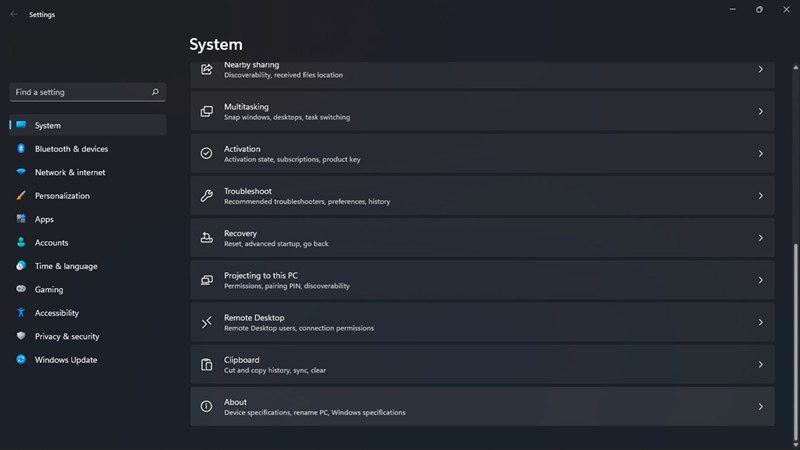
Task: Click the Troubleshoot wrench icon
Action: (206, 195)
